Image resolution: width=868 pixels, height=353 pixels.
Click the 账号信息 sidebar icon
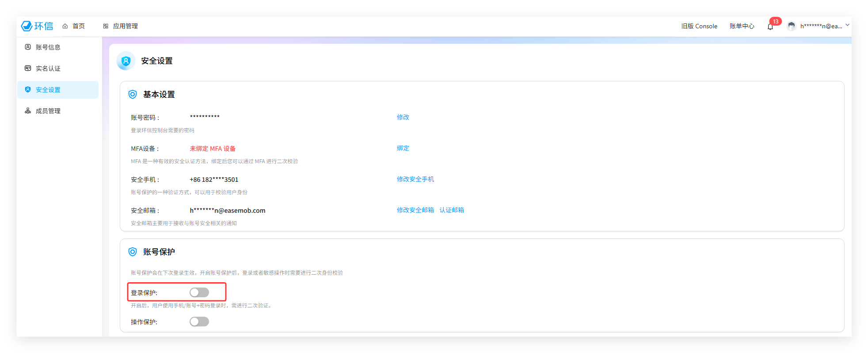28,47
